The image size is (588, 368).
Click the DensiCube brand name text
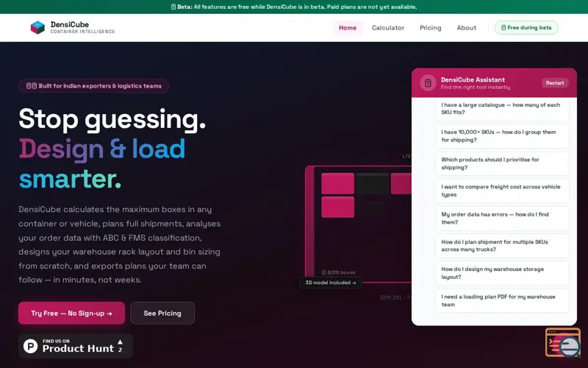70,24
